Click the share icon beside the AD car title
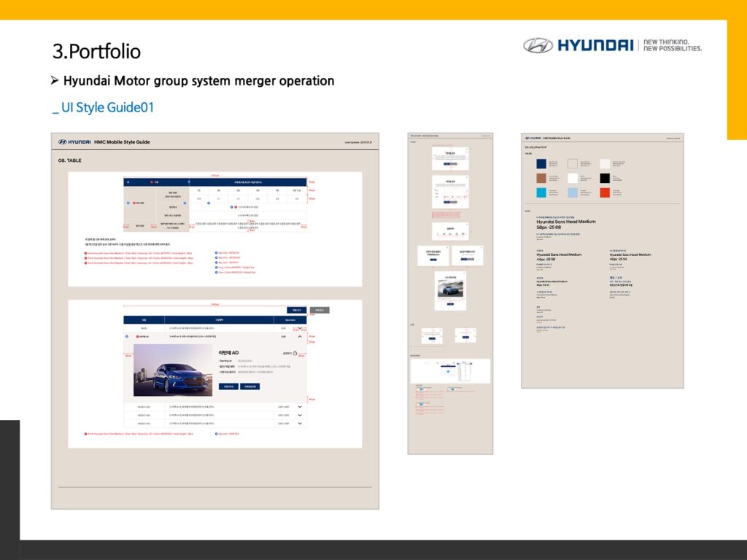 pos(295,353)
